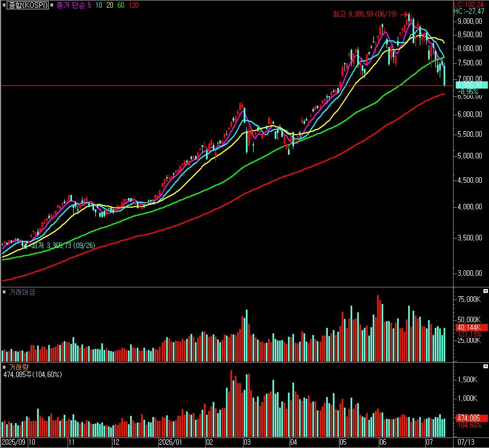489x448 pixels.
Task: Click the 2025/09 date axis label
Action: coord(14,442)
